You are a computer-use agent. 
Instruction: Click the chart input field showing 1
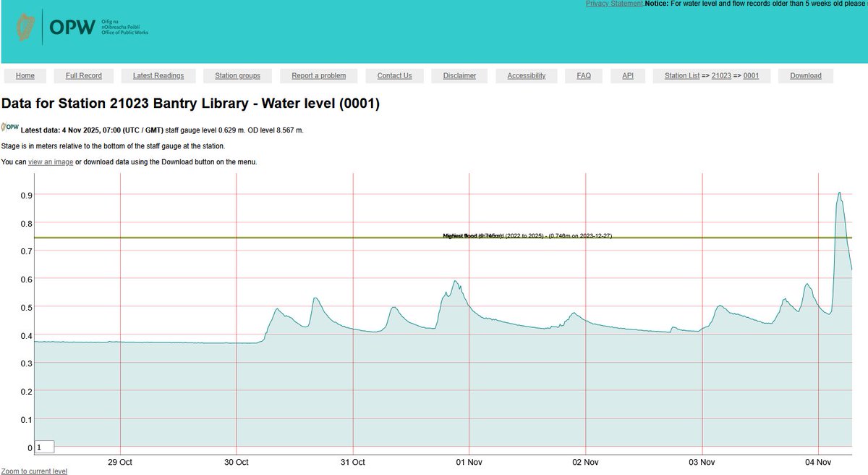[x=44, y=447]
